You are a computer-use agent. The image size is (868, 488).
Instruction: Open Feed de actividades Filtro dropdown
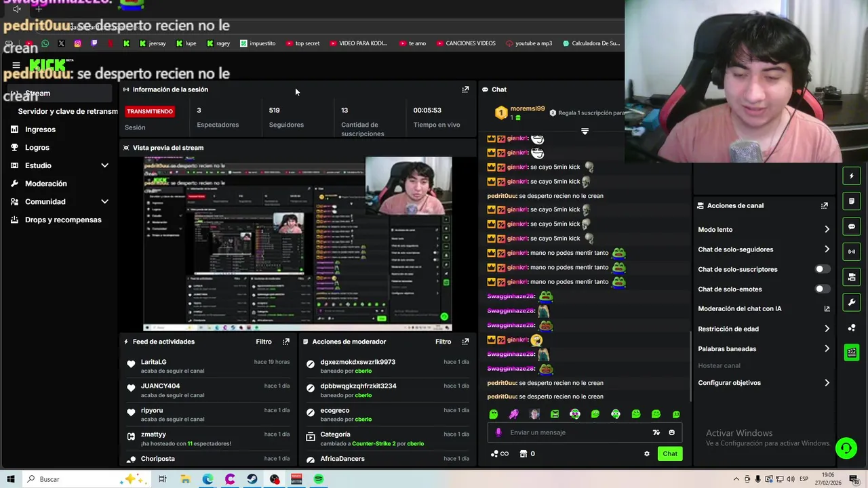click(x=264, y=342)
